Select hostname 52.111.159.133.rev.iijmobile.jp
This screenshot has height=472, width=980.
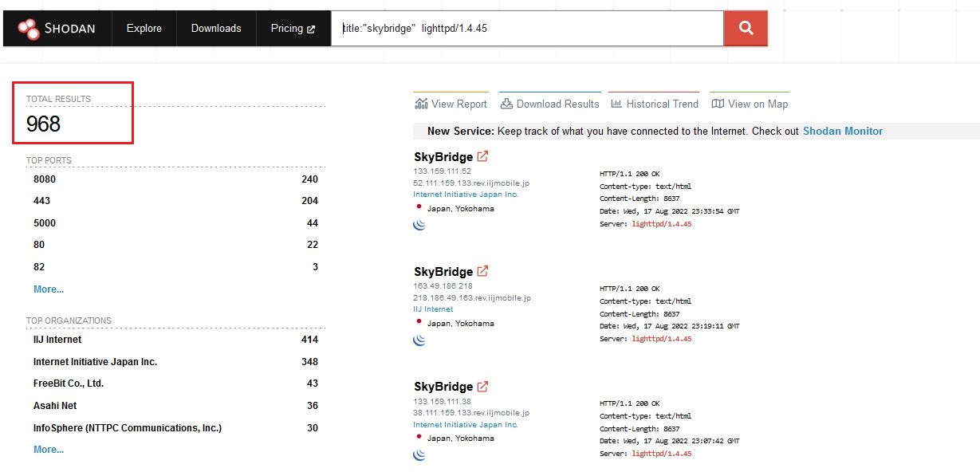pyautogui.click(x=471, y=183)
